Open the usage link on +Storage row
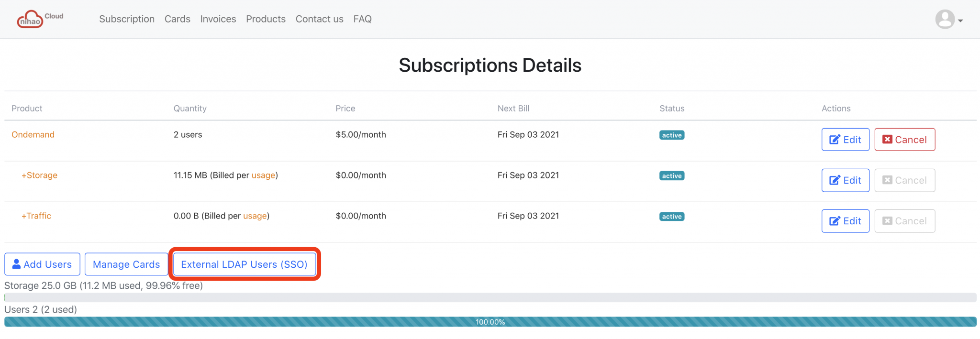Viewport: 980px width, 339px height. pyautogui.click(x=264, y=175)
